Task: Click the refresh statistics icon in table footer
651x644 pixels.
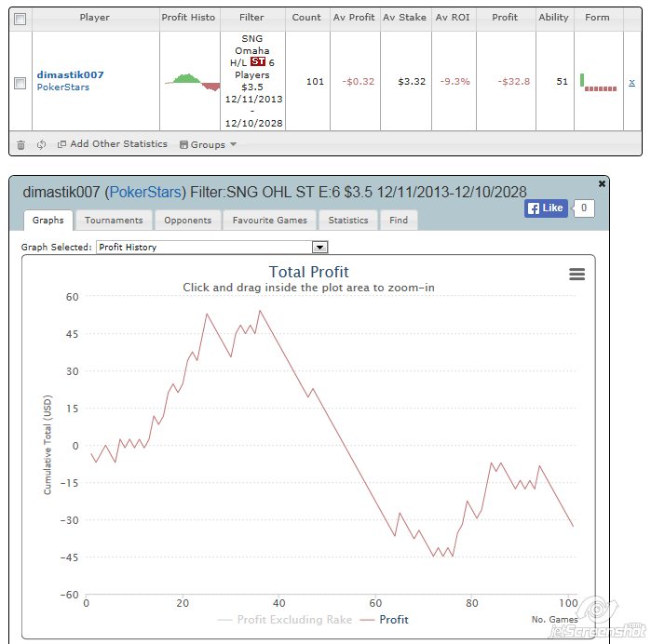Action: tap(41, 144)
